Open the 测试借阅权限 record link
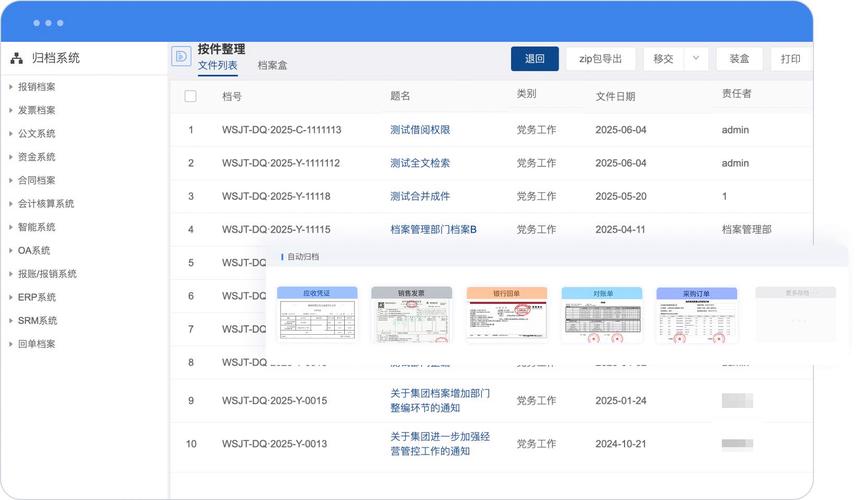 [x=420, y=130]
